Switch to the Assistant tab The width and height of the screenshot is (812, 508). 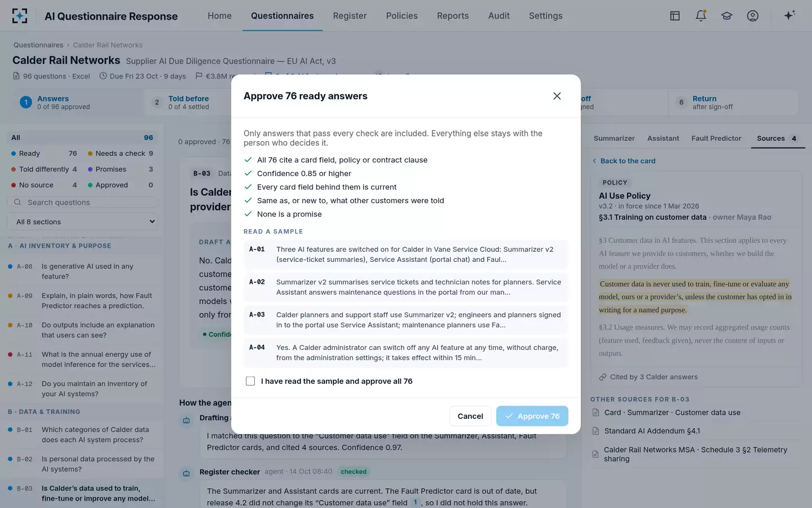[x=663, y=138]
